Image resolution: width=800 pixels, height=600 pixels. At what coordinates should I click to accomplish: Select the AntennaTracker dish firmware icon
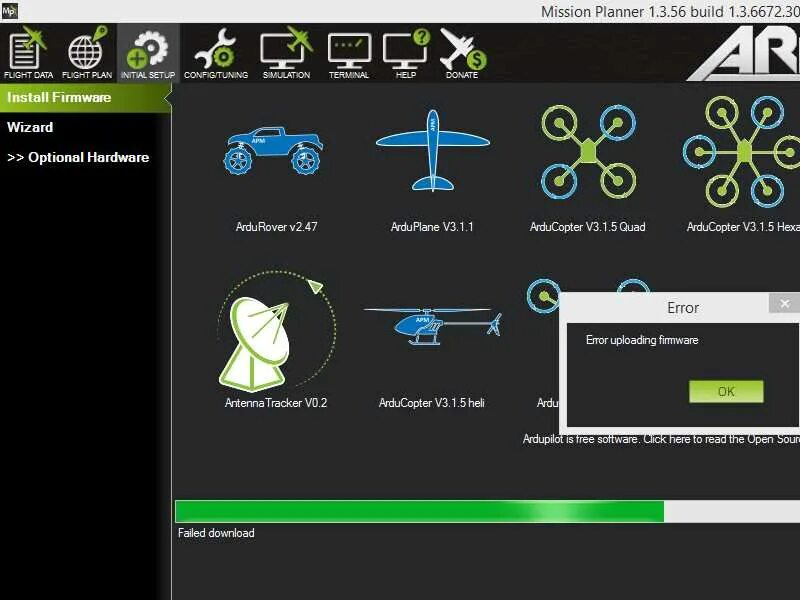coord(276,332)
